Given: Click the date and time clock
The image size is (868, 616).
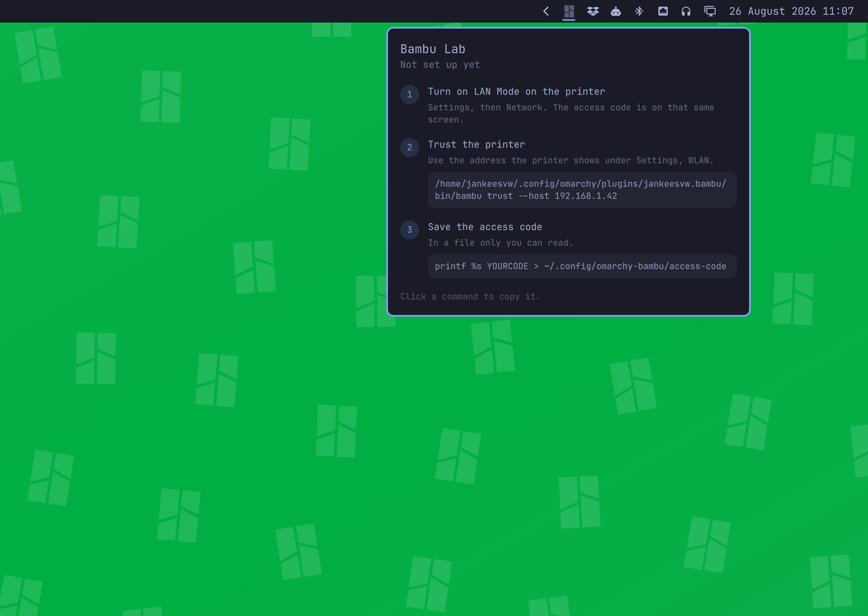Looking at the screenshot, I should tap(792, 11).
